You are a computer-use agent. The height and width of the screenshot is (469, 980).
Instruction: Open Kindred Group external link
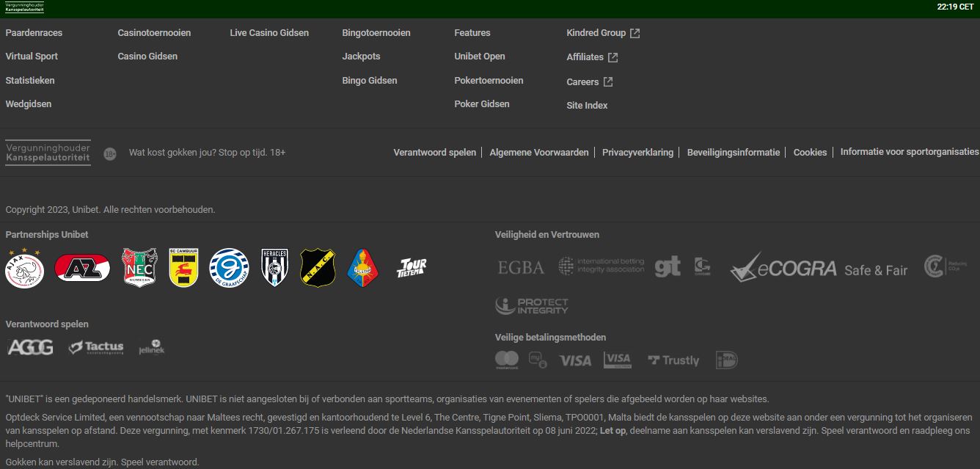click(x=603, y=33)
